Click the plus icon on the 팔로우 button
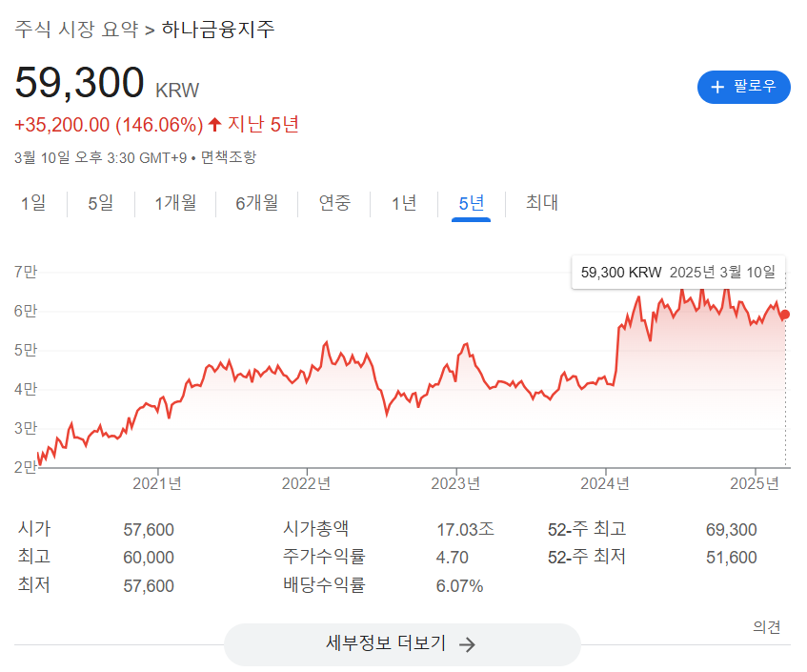 coord(716,87)
